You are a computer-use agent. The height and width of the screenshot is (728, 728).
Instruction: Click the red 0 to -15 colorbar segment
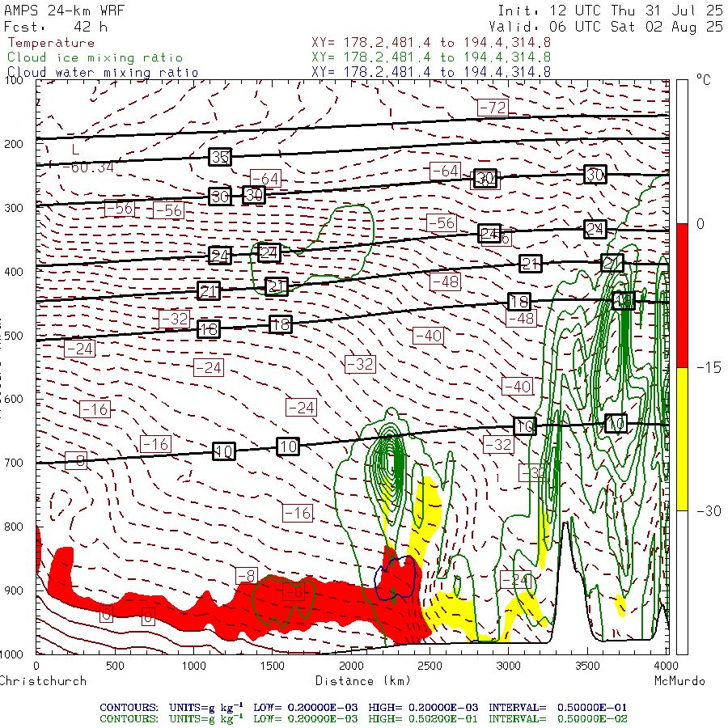point(682,295)
